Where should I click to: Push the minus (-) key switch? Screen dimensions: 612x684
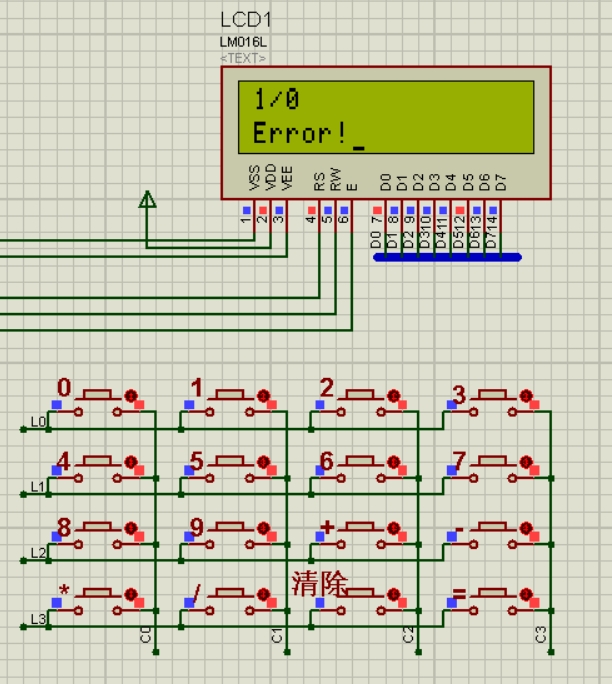point(492,527)
